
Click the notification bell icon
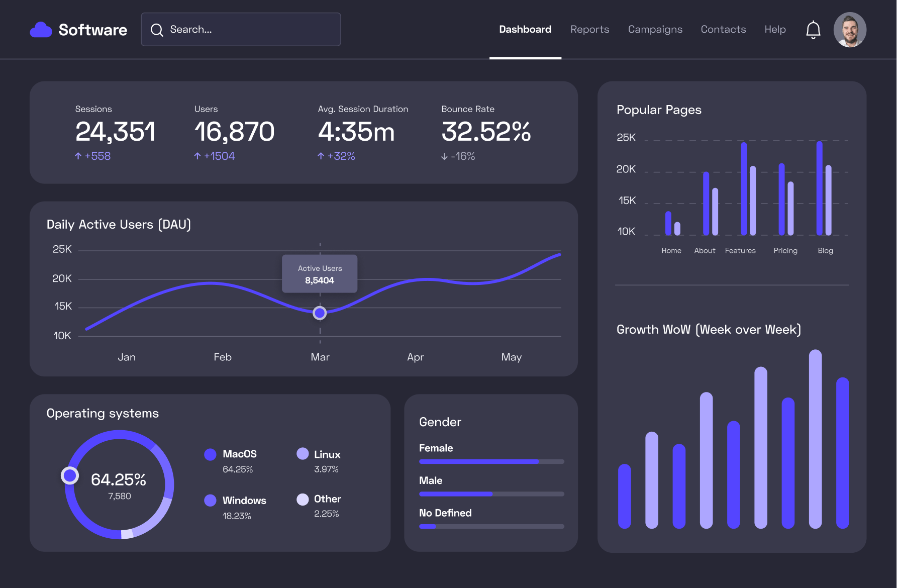pyautogui.click(x=813, y=30)
